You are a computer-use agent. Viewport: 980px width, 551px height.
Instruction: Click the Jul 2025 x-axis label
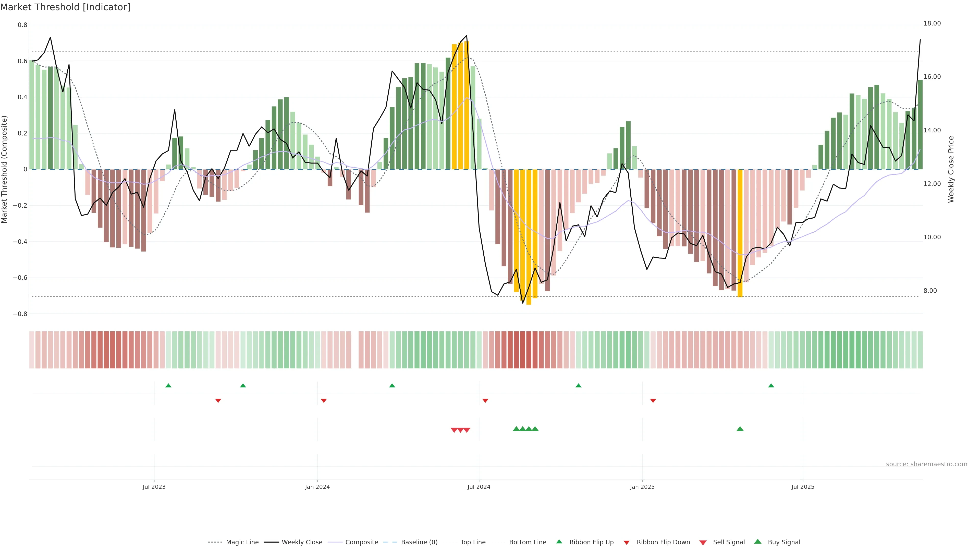(803, 487)
